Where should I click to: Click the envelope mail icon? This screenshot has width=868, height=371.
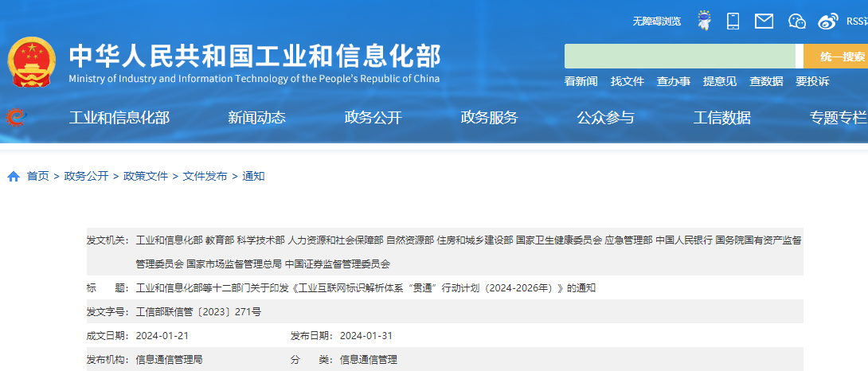pyautogui.click(x=764, y=21)
